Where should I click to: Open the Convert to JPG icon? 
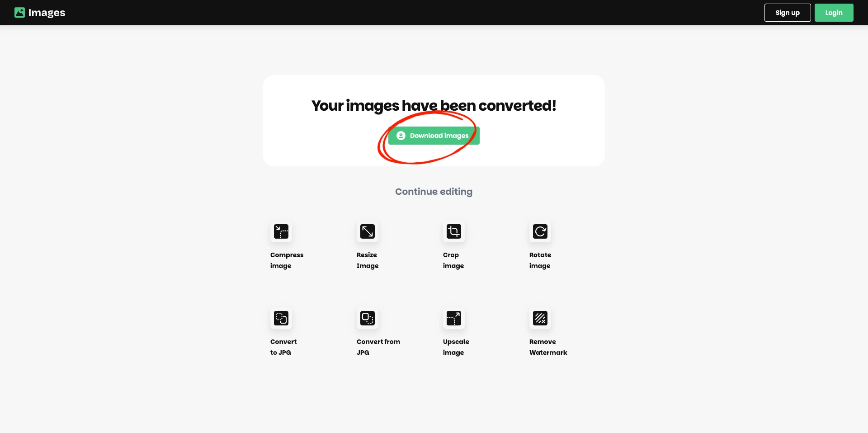[281, 318]
